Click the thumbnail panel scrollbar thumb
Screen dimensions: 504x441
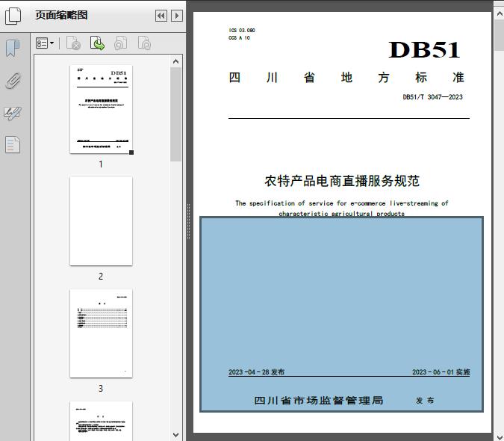tap(175, 114)
